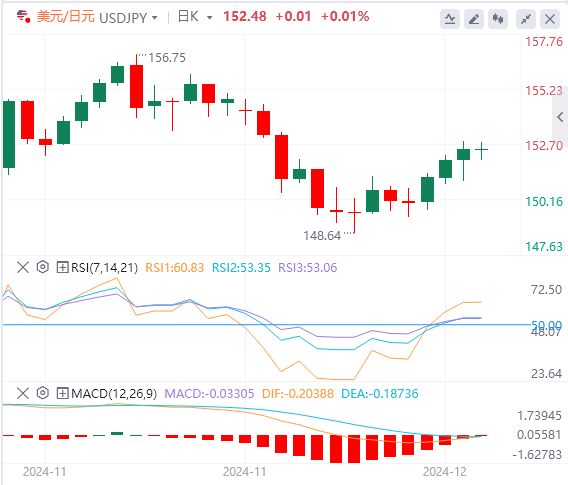Collapse the right side panel chevron
Screen dimensions: 568x485
coord(560,117)
